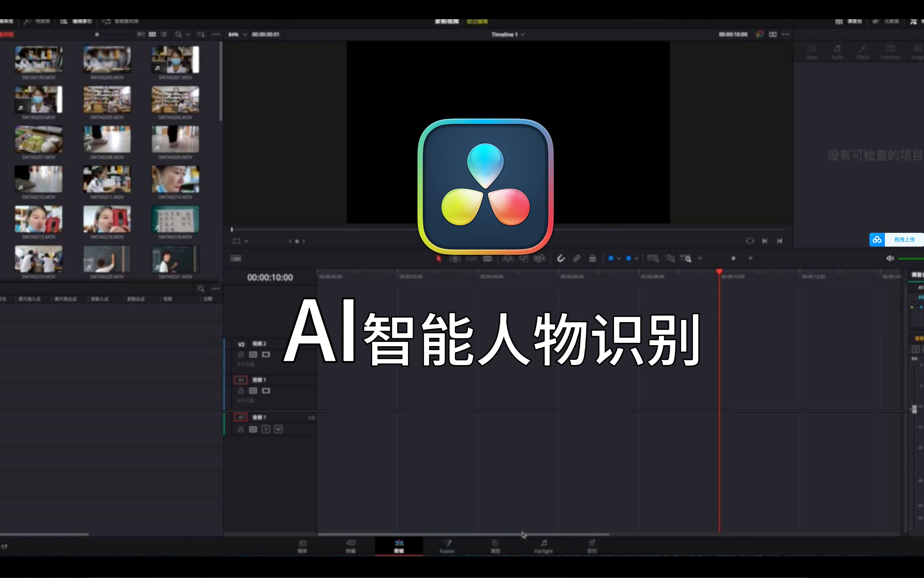Go to last frame button in viewer

click(x=765, y=241)
